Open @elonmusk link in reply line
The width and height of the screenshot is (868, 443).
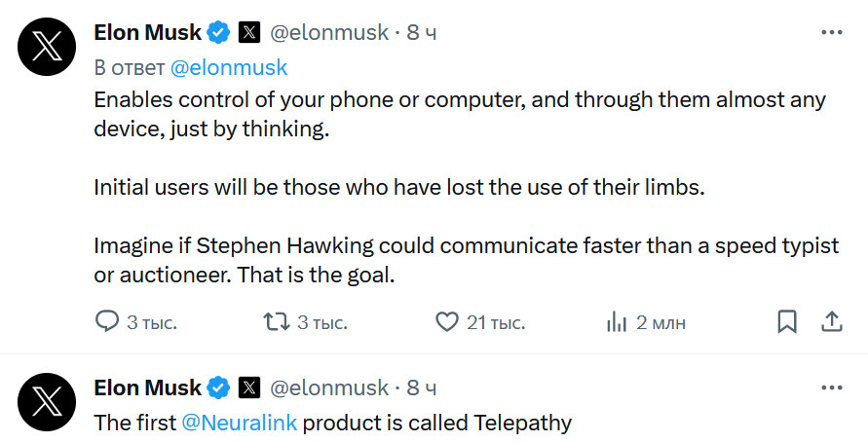[229, 67]
